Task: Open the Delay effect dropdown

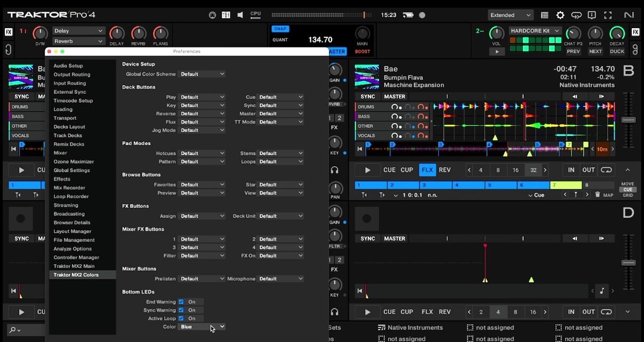Action: (x=78, y=31)
